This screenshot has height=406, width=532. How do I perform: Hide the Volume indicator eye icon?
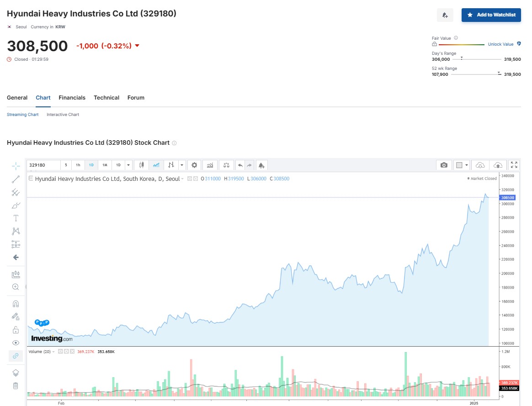pos(60,352)
